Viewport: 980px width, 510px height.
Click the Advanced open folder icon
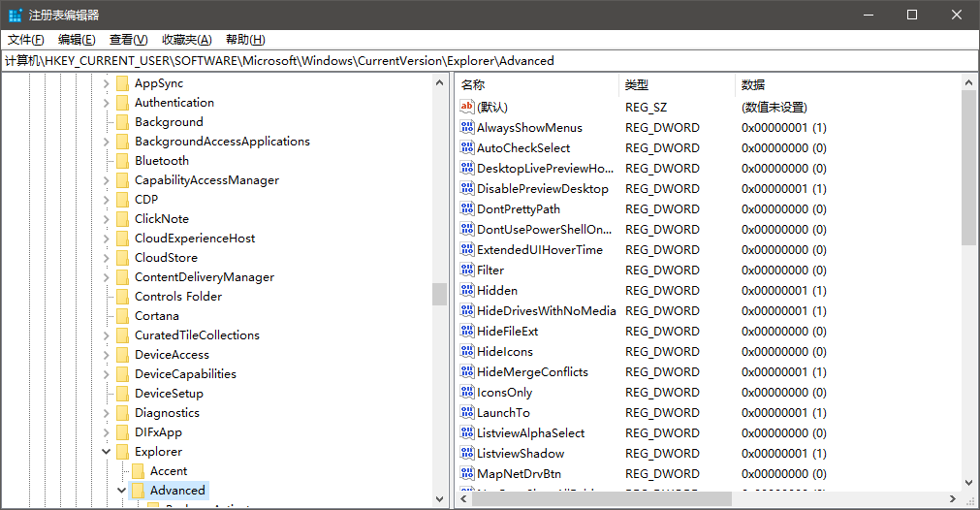point(138,490)
